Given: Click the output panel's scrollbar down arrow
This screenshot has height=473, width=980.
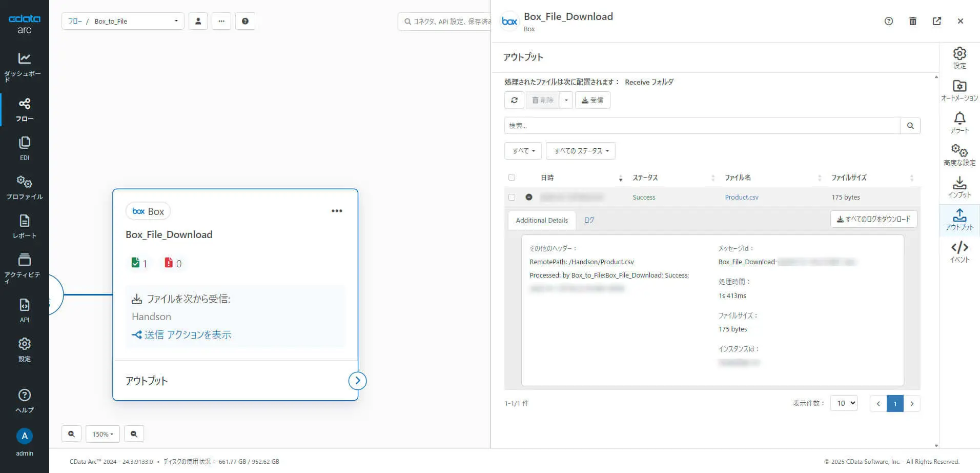Looking at the screenshot, I should [x=936, y=446].
